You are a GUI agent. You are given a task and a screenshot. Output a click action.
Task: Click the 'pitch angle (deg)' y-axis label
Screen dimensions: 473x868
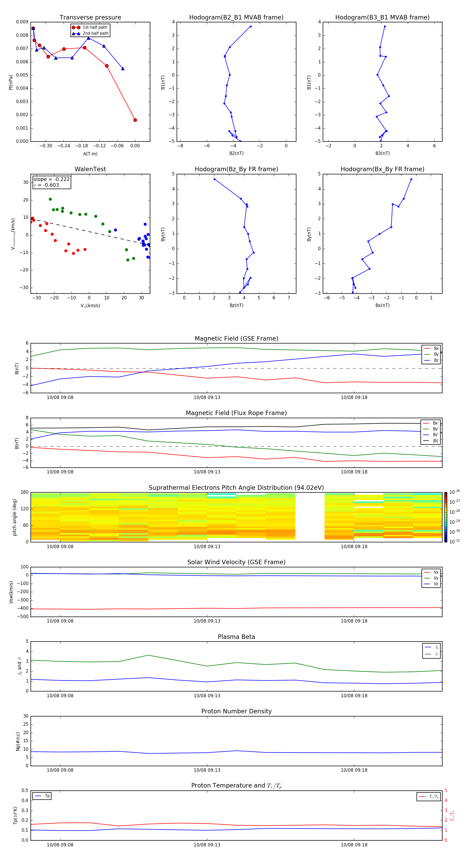click(x=14, y=517)
